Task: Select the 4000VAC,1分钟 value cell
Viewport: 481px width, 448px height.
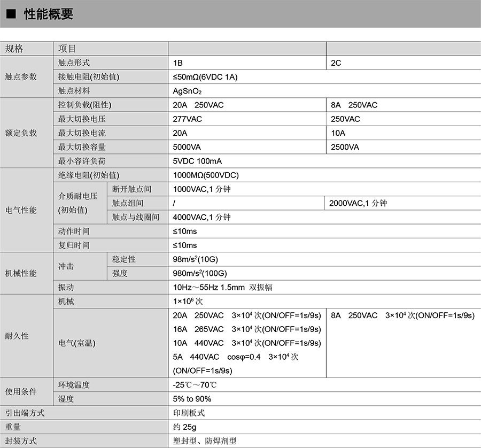Action: (x=201, y=217)
